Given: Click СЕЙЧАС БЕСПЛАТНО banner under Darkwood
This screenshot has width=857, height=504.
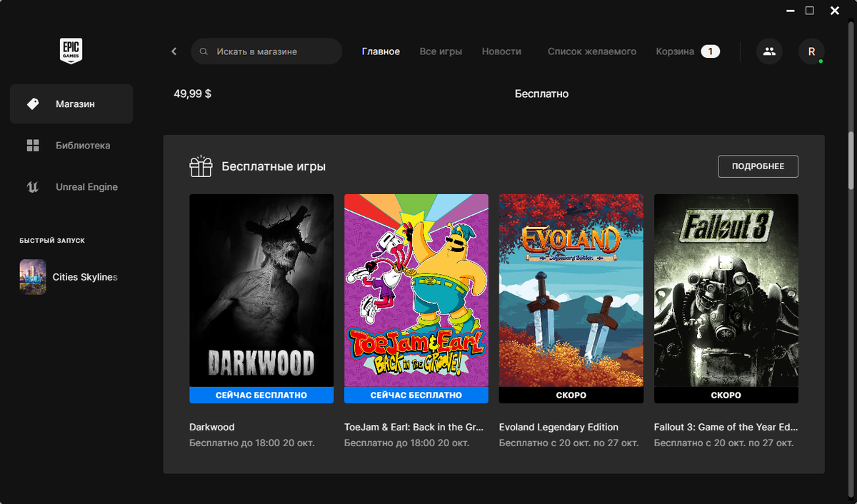Looking at the screenshot, I should point(261,395).
